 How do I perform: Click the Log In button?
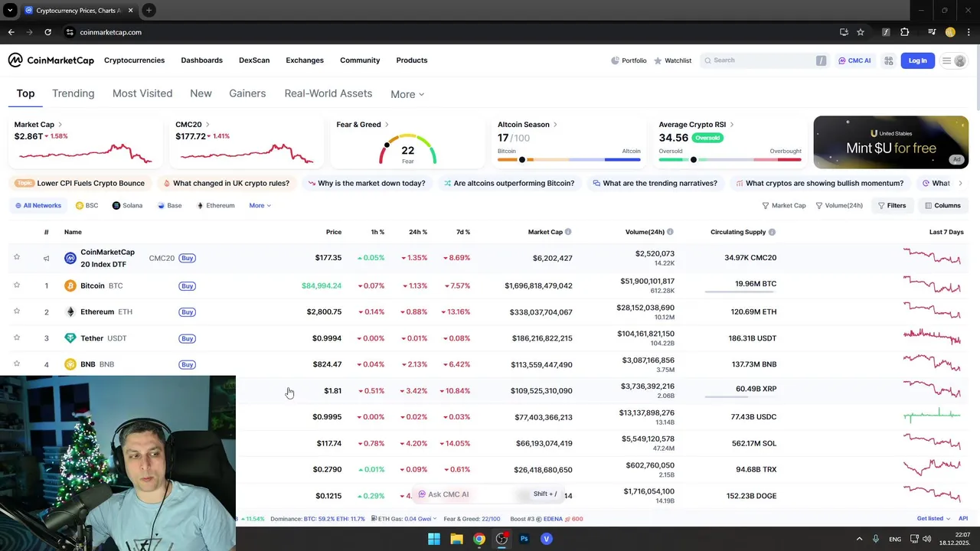(x=917, y=60)
